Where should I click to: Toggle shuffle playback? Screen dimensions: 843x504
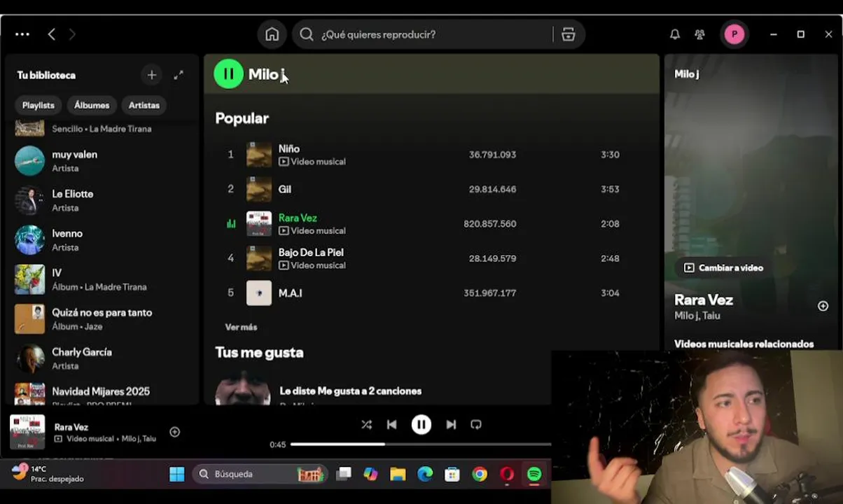click(366, 424)
